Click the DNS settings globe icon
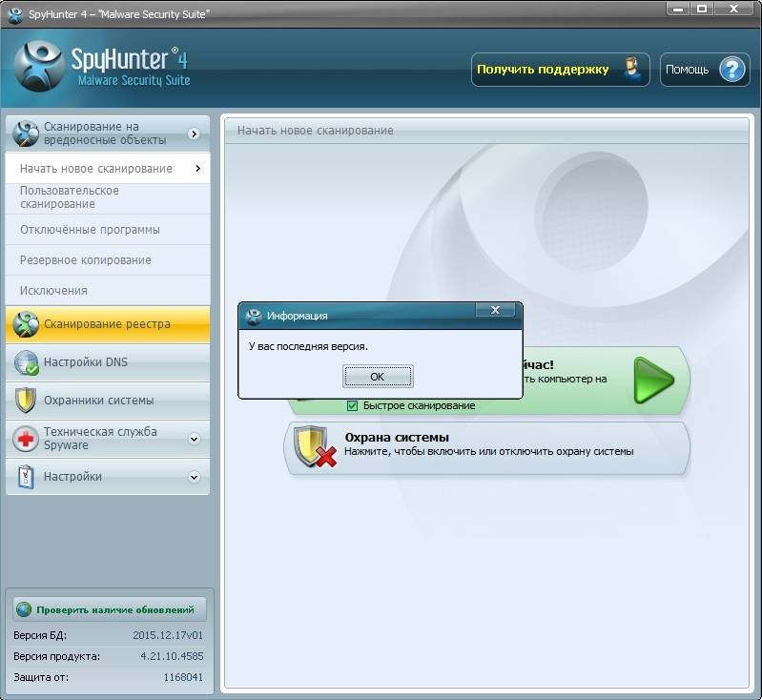Screen dimensions: 762x700 (26, 362)
